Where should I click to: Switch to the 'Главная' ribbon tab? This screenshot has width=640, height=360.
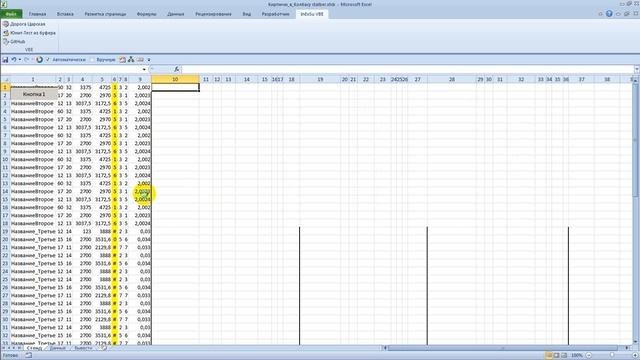coord(38,14)
